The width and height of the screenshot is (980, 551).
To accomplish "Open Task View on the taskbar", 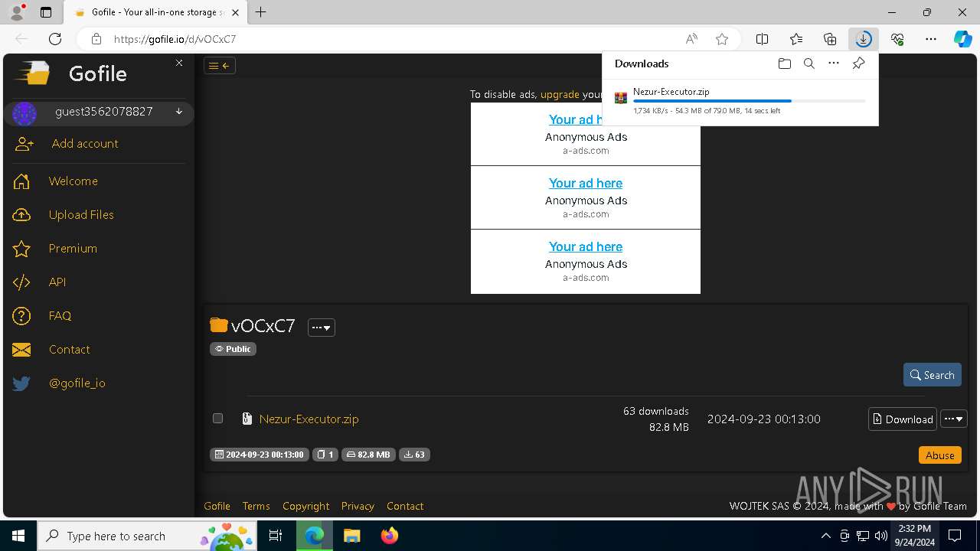I will coord(276,536).
